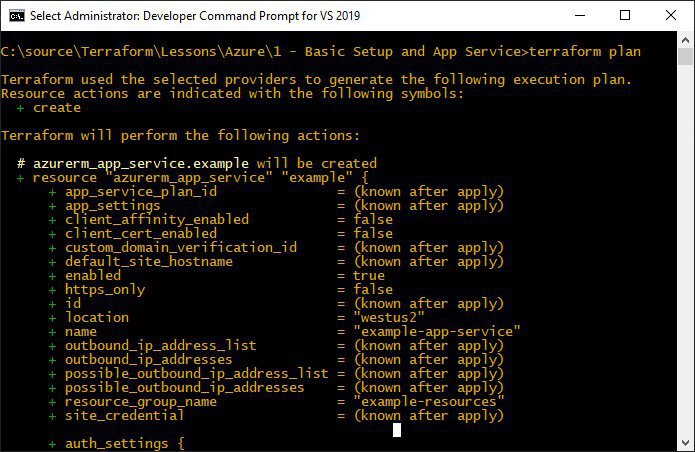Click the scrollbar up arrow
The width and height of the screenshot is (695, 452).
[685, 40]
